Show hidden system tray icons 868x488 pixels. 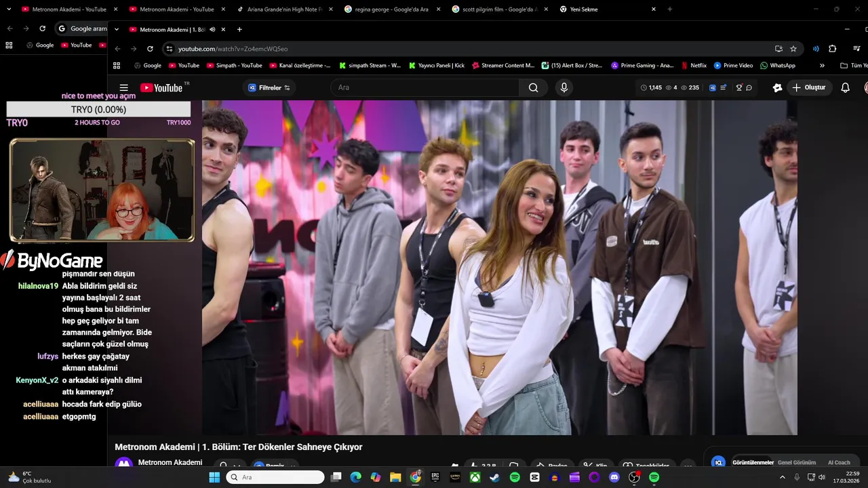783,477
